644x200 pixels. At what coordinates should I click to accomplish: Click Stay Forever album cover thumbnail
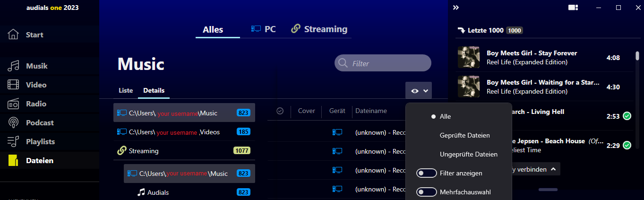[469, 57]
